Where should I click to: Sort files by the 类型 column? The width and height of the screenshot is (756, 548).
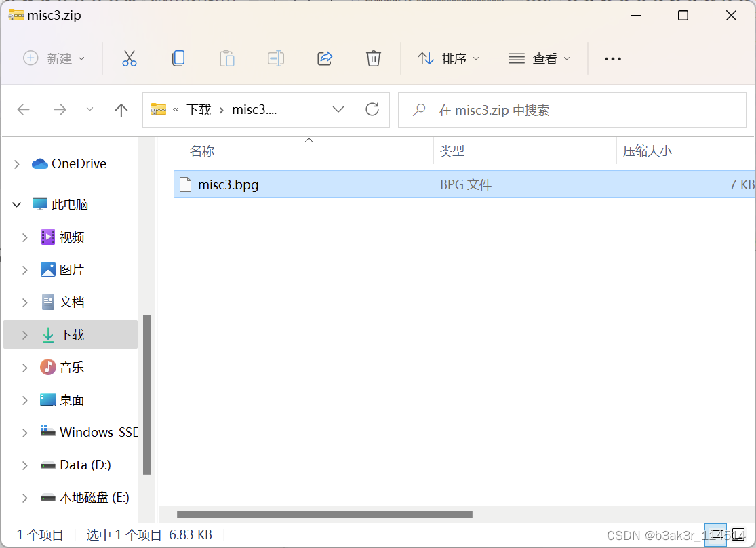pyautogui.click(x=452, y=151)
